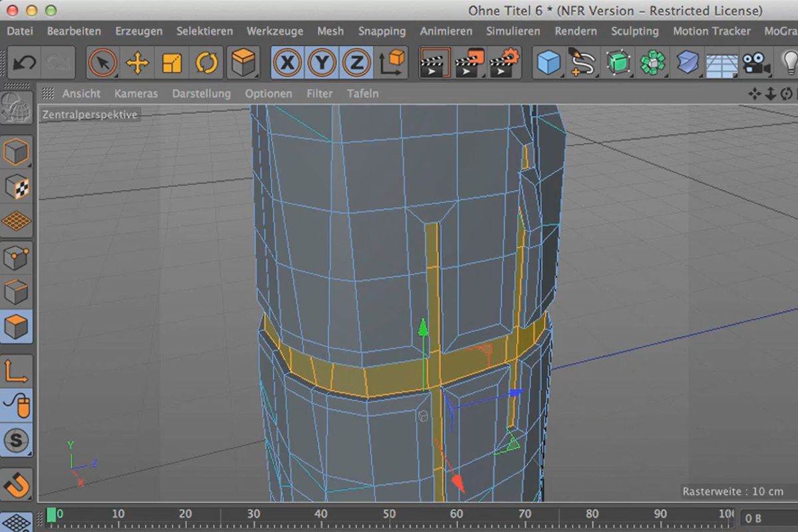Render the active view
Screen dimensions: 798x532
(435, 63)
